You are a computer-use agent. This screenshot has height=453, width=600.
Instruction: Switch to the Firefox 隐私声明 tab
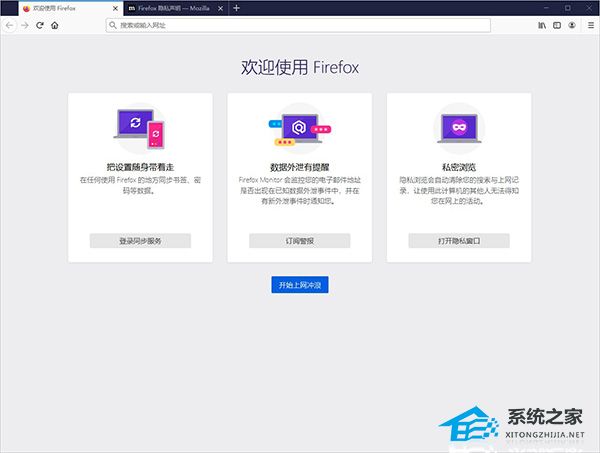click(176, 8)
